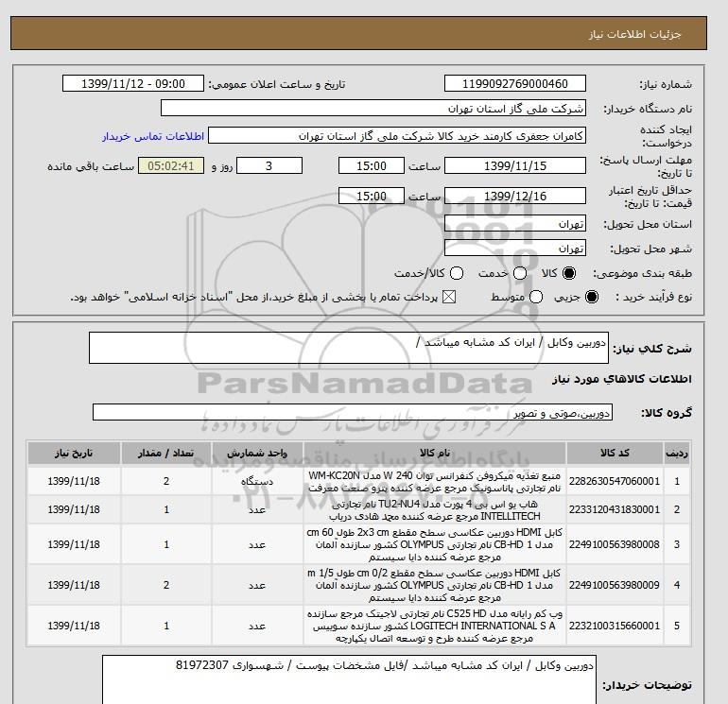Click product code 2233120431830001
The height and width of the screenshot is (704, 728).
(615, 509)
